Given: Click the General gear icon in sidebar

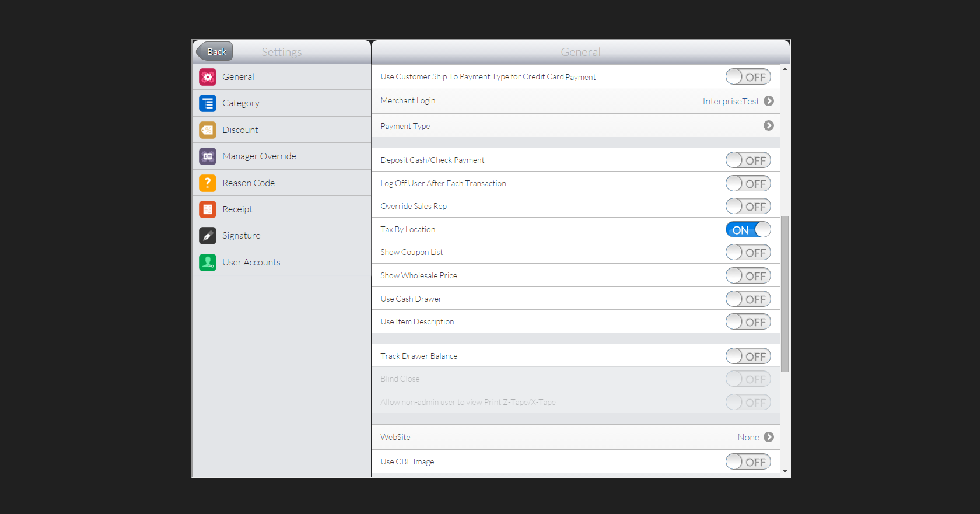Looking at the screenshot, I should [208, 77].
